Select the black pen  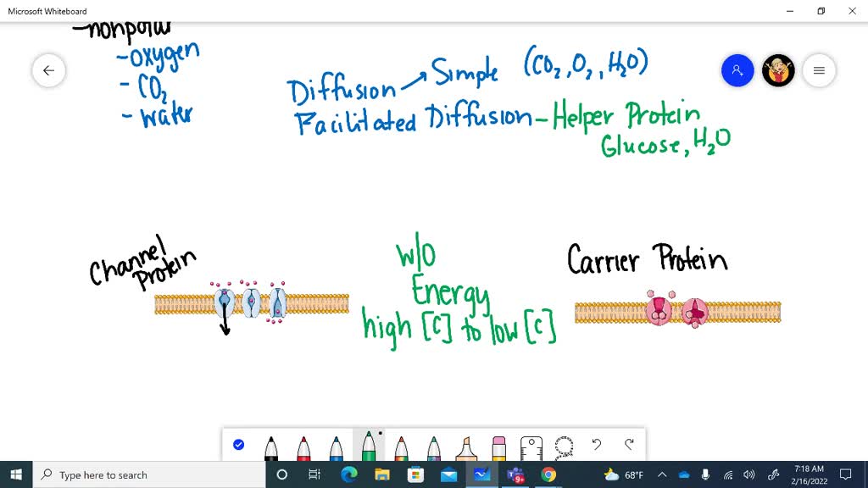point(271,447)
